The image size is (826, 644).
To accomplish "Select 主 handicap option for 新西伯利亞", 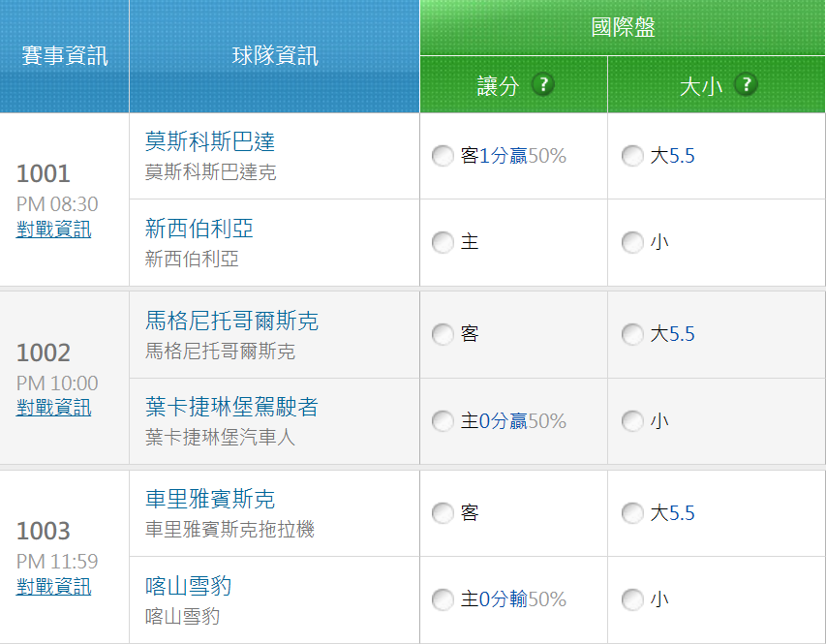I will (443, 242).
